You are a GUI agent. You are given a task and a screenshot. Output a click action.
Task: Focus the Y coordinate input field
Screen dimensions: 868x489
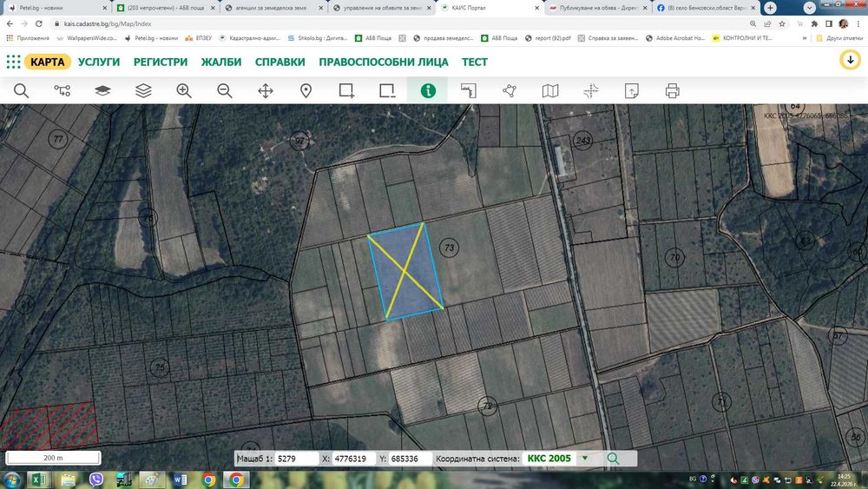tap(411, 459)
